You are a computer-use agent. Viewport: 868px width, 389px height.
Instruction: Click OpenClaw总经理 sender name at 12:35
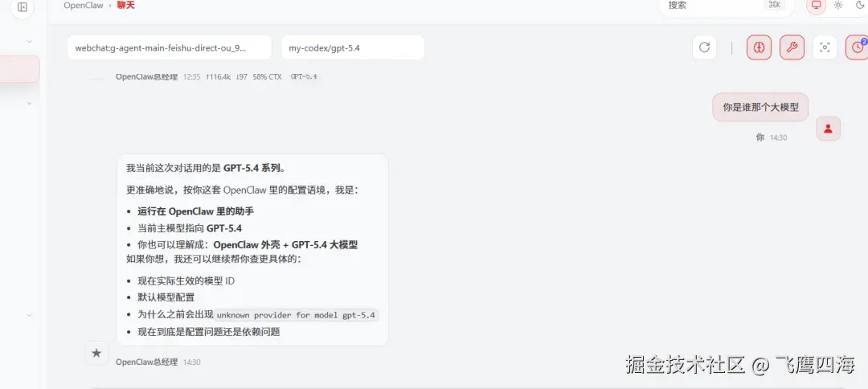(x=147, y=77)
